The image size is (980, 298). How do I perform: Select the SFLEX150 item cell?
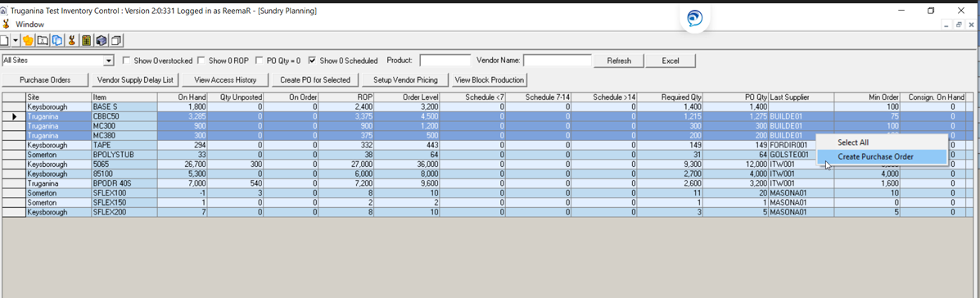(x=124, y=203)
